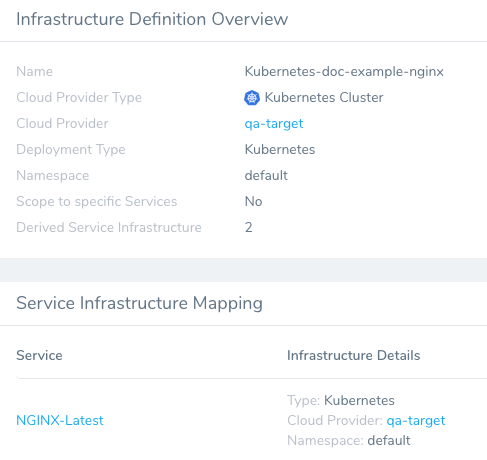Click the Kubernetes Cluster provider type text
The height and width of the screenshot is (460, 487).
click(x=324, y=98)
